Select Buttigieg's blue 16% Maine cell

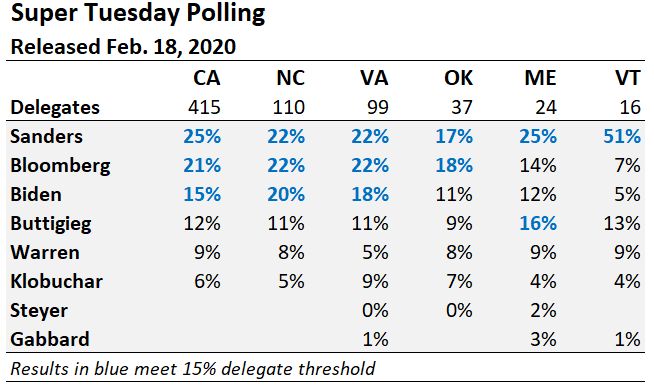(x=538, y=224)
